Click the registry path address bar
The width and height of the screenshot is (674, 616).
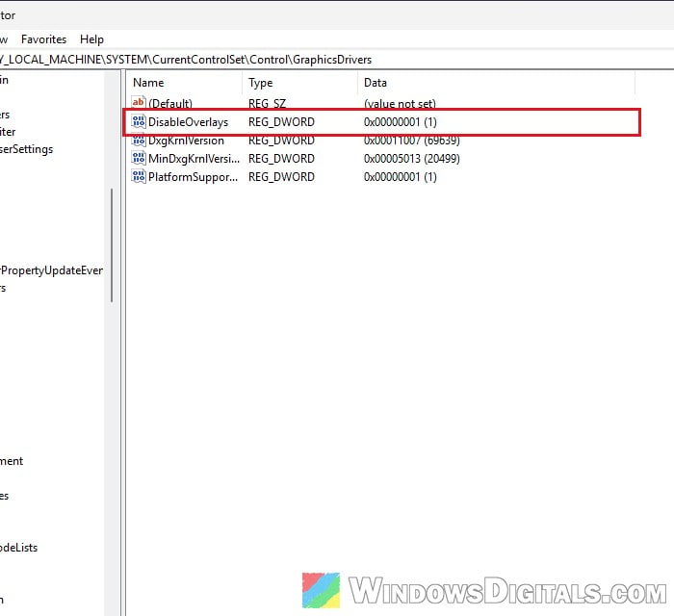337,60
